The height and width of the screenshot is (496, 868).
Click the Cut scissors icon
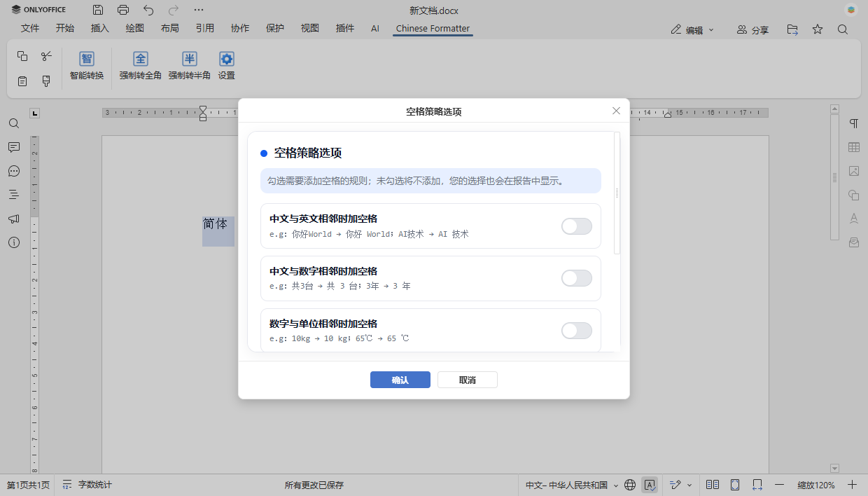point(46,56)
